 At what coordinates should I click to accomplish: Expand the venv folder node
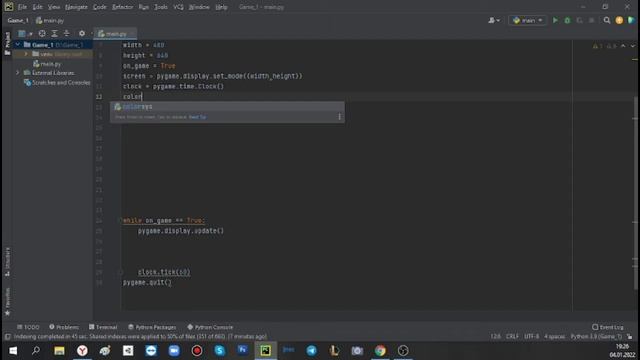coord(26,54)
